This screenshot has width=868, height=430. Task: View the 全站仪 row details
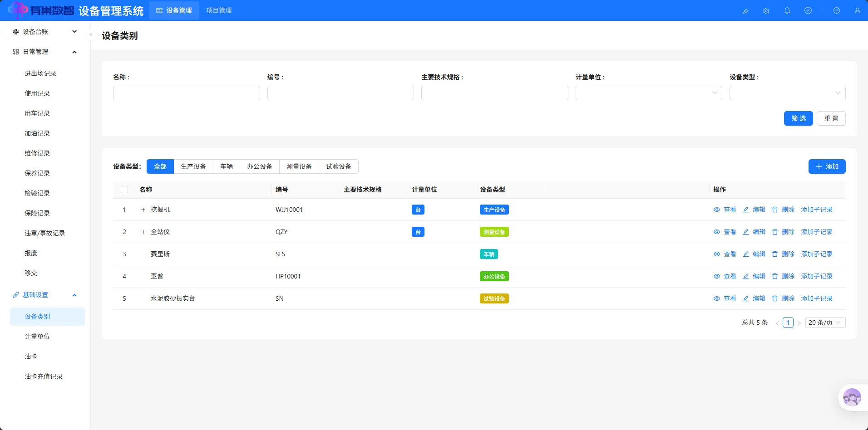click(x=725, y=232)
